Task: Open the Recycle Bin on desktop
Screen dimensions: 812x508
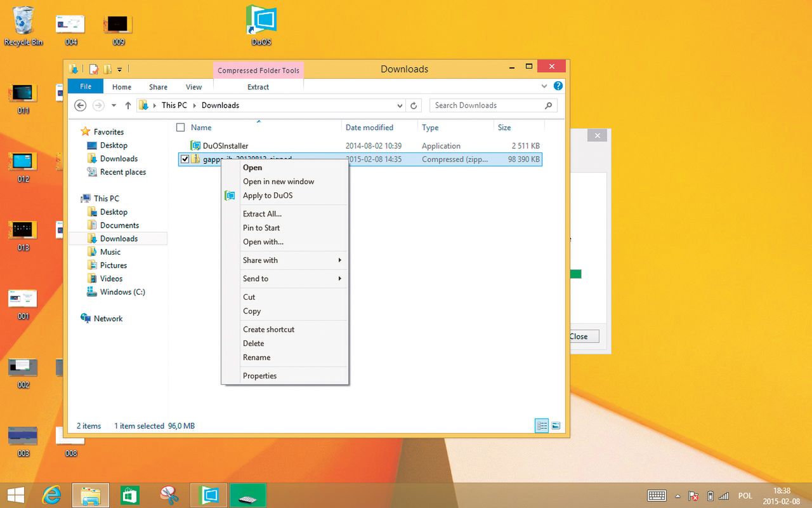Action: [23, 26]
